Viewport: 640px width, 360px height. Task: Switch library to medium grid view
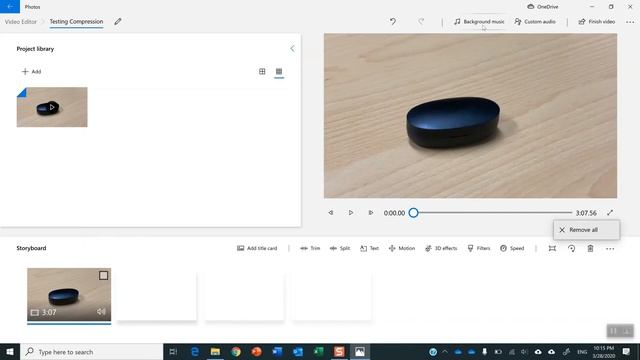[262, 71]
